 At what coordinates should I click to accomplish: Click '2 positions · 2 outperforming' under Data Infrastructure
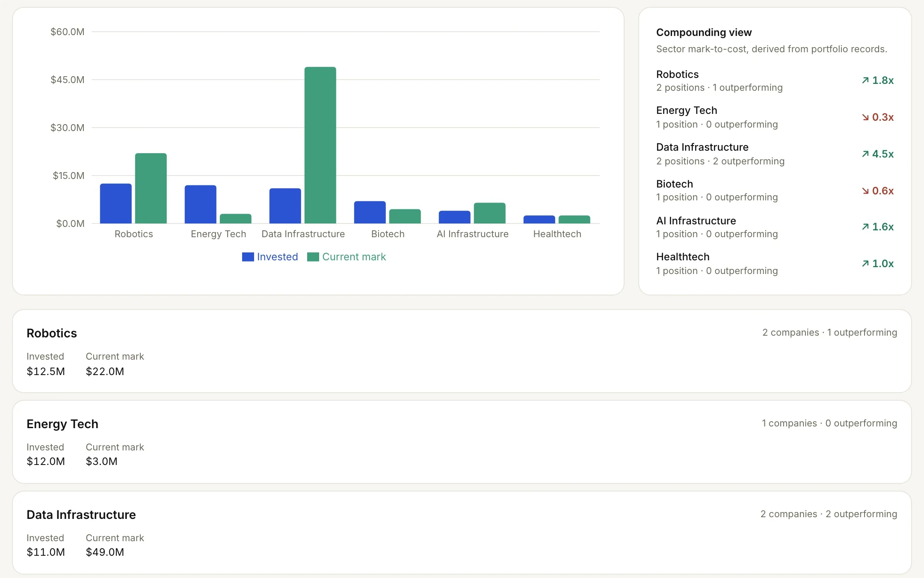720,161
